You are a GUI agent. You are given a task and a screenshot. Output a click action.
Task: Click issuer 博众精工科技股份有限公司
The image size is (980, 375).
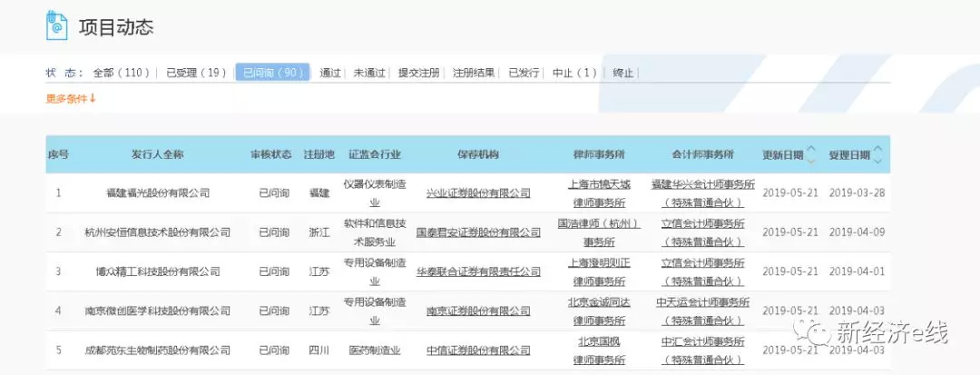pos(158,271)
